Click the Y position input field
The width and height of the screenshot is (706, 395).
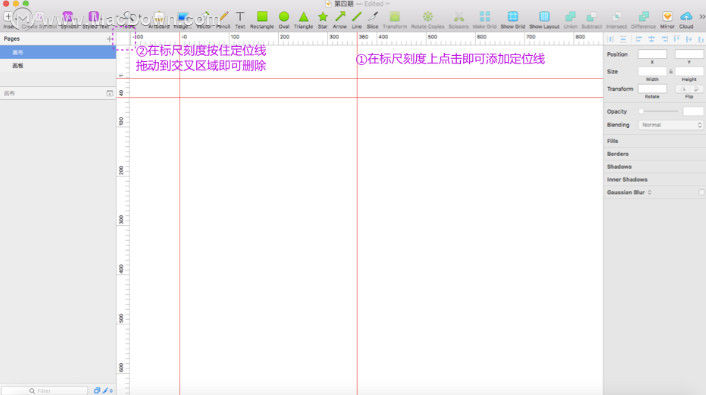point(689,54)
